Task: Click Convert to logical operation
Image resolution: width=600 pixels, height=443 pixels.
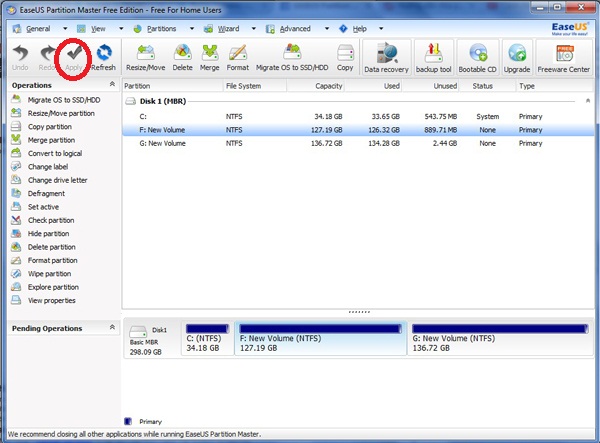Action: (x=54, y=153)
